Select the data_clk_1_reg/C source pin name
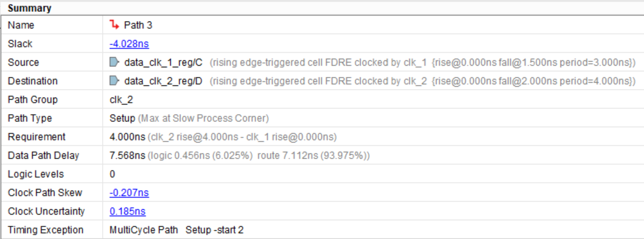 coord(163,63)
